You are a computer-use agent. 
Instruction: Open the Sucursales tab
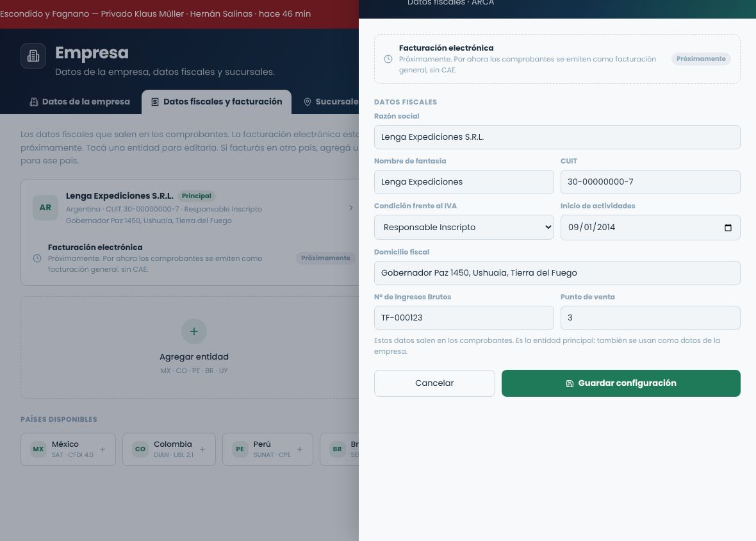331,102
